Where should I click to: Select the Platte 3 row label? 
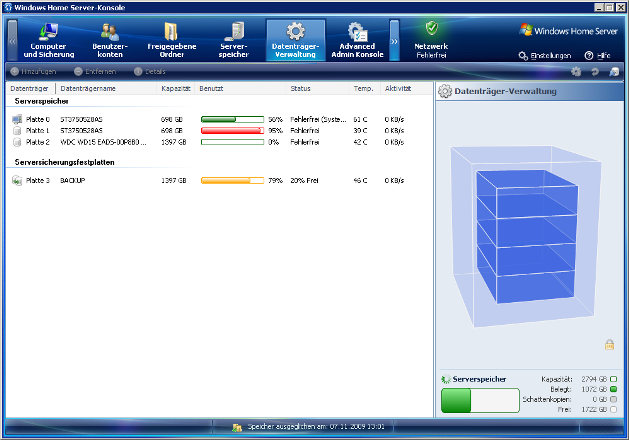pos(38,180)
